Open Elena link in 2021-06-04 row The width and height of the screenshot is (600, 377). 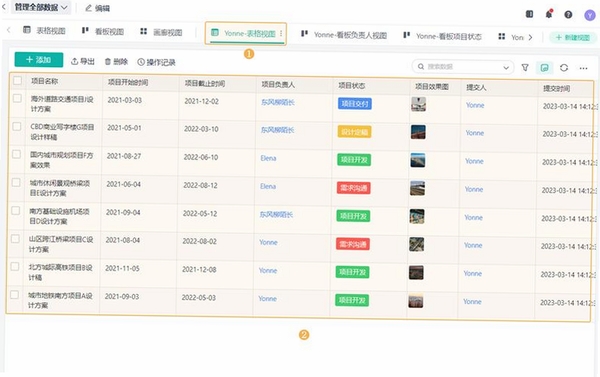[268, 186]
